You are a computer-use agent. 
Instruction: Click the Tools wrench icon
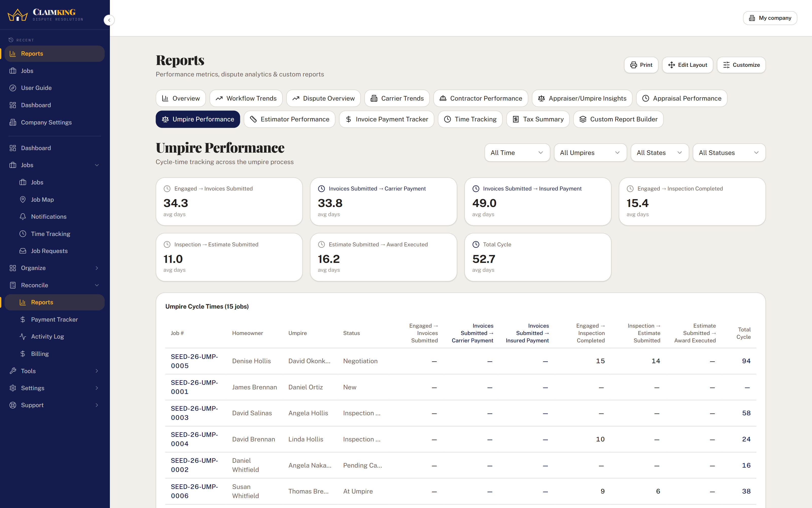13,371
